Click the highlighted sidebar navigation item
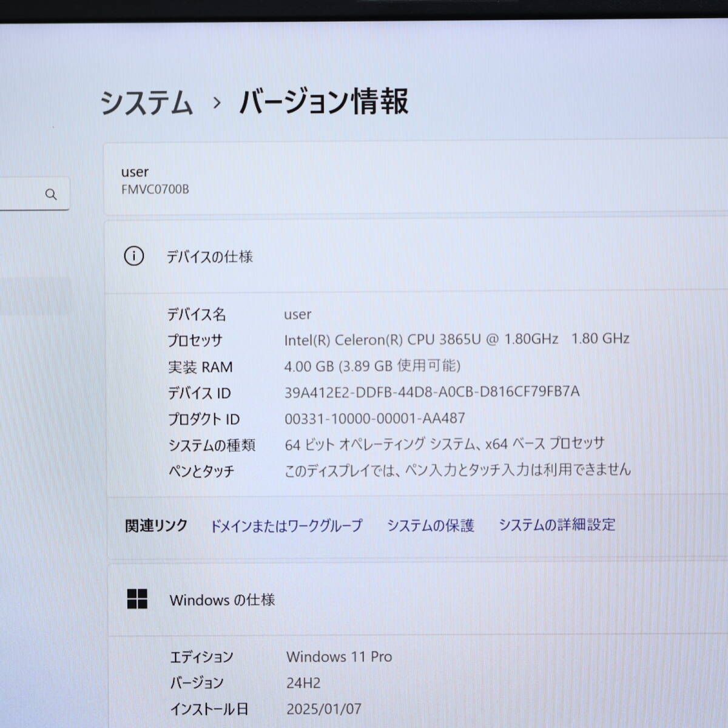 pos(35,296)
